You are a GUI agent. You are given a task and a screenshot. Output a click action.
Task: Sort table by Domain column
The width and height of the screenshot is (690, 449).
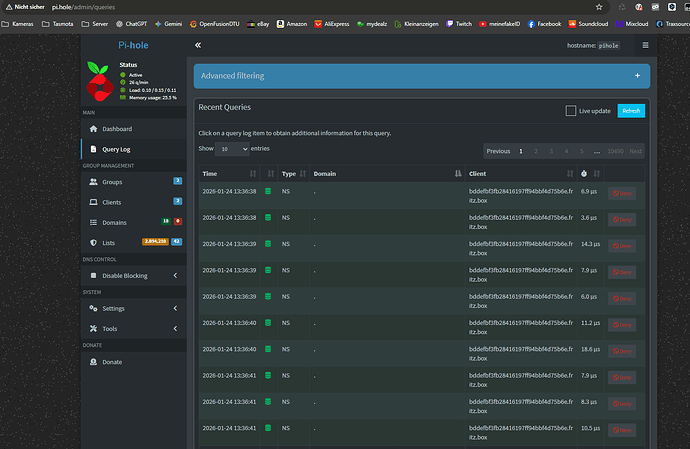pos(387,173)
